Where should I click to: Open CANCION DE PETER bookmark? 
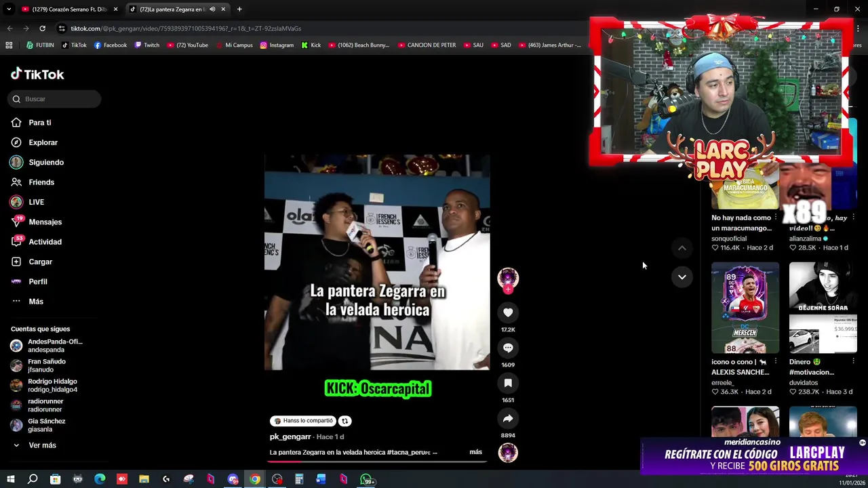427,45
